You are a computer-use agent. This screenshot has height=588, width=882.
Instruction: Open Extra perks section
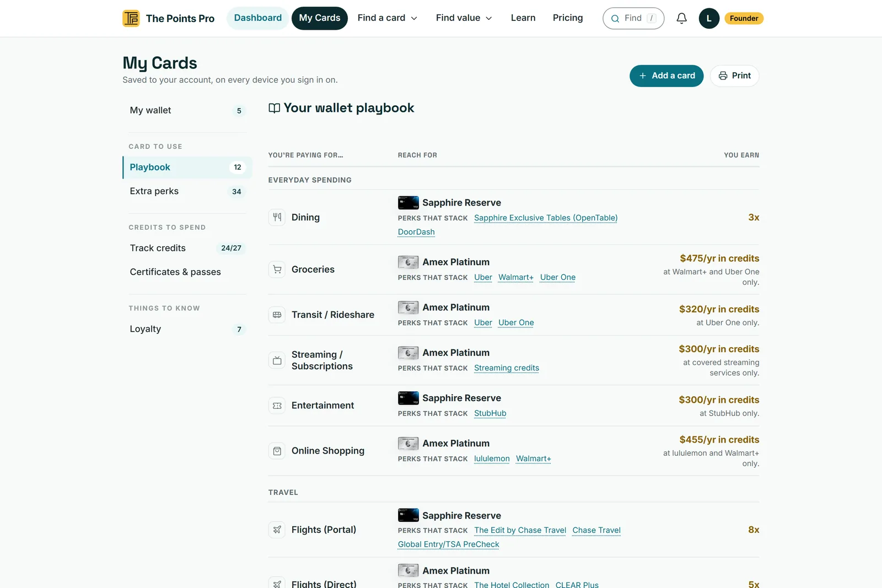point(187,191)
